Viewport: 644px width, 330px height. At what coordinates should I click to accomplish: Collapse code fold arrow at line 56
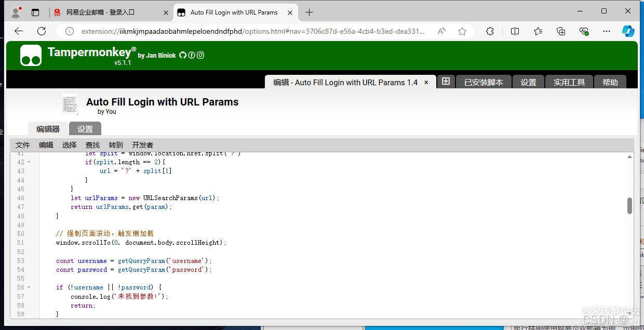pos(29,287)
